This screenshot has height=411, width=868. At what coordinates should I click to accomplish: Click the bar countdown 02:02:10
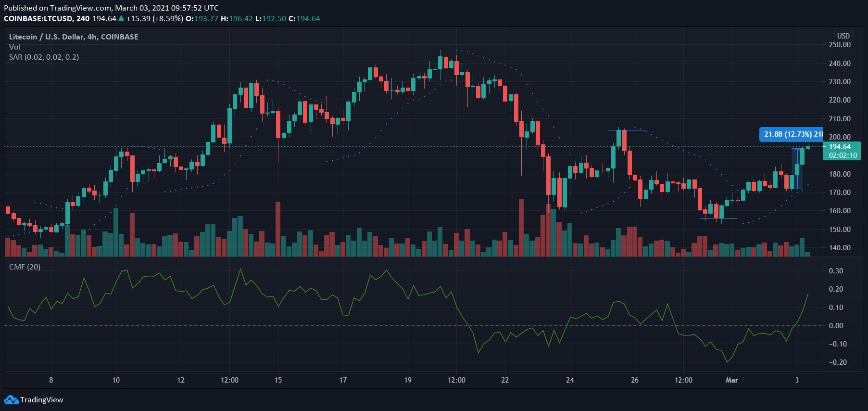pos(843,155)
